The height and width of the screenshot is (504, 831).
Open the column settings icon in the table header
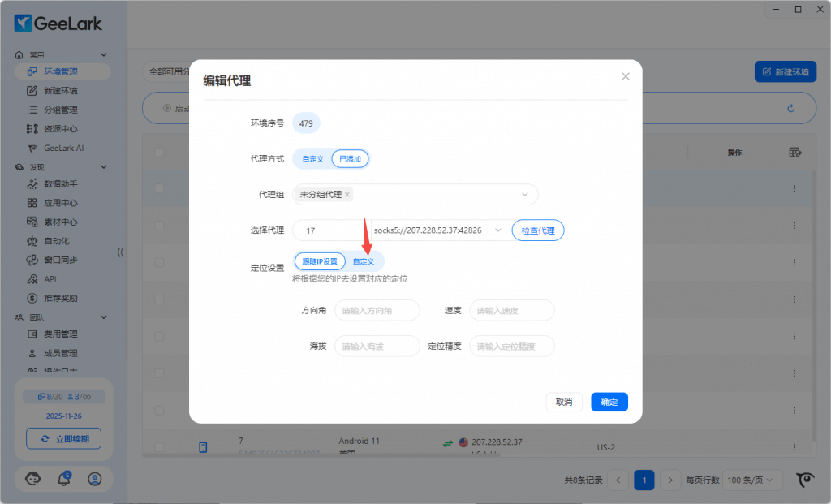tap(795, 153)
